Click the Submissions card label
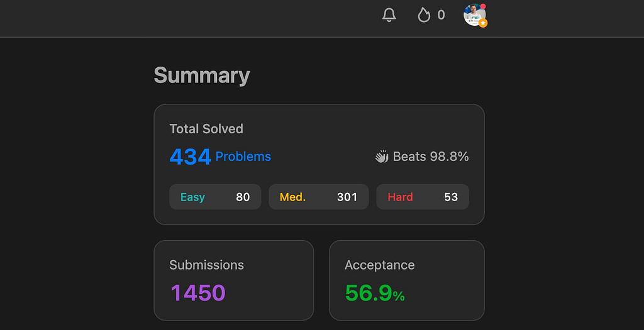Screen dimensions: 644x330 pos(206,265)
